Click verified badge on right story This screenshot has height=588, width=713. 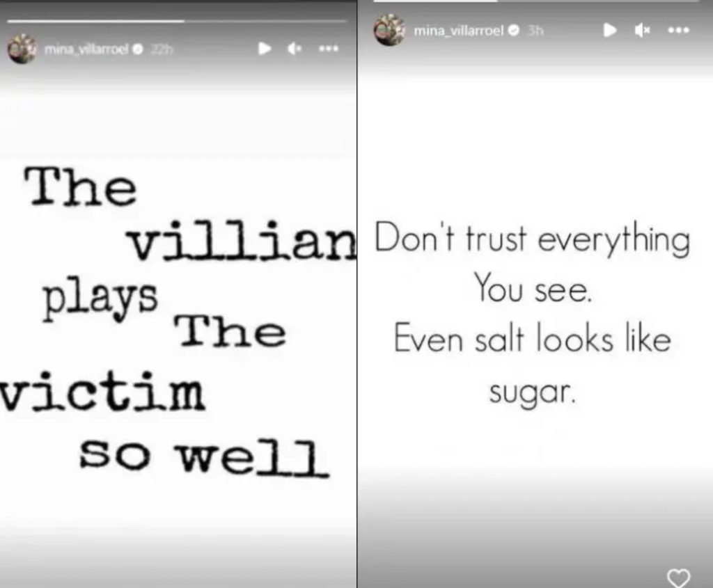[515, 31]
